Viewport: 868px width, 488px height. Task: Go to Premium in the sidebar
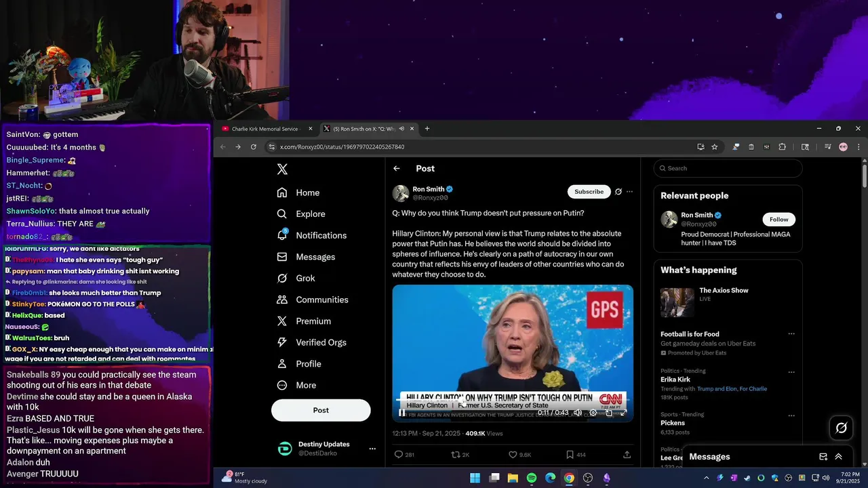coord(304,321)
